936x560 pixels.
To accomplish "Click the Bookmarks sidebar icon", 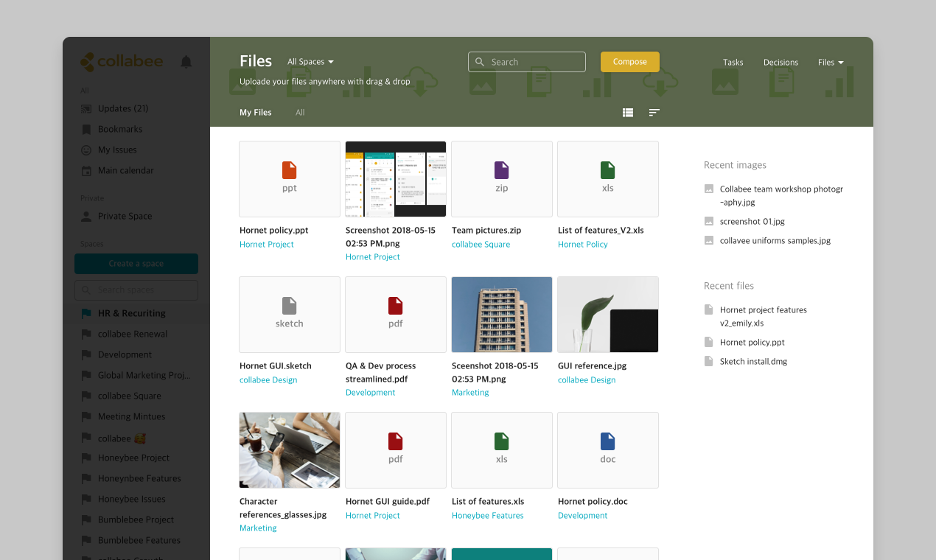I will (86, 129).
